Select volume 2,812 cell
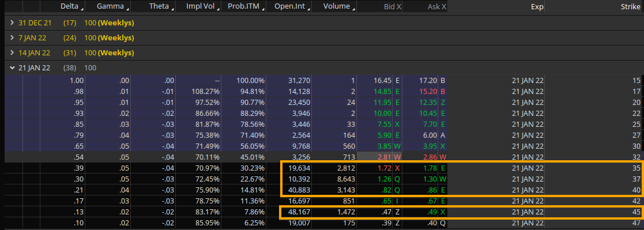 [345, 168]
